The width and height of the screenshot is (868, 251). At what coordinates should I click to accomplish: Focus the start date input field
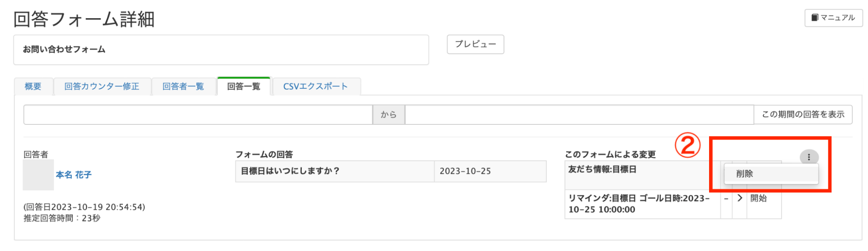click(198, 114)
